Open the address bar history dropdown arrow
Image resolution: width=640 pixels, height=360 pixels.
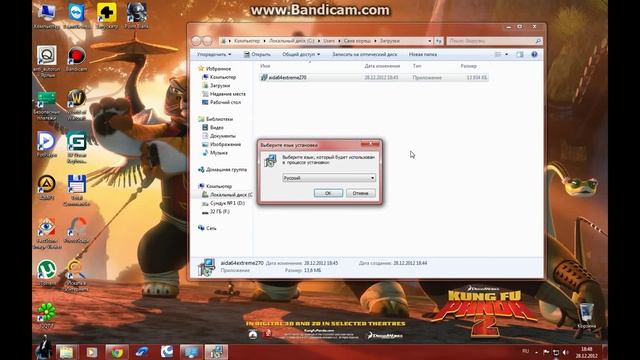(x=430, y=41)
